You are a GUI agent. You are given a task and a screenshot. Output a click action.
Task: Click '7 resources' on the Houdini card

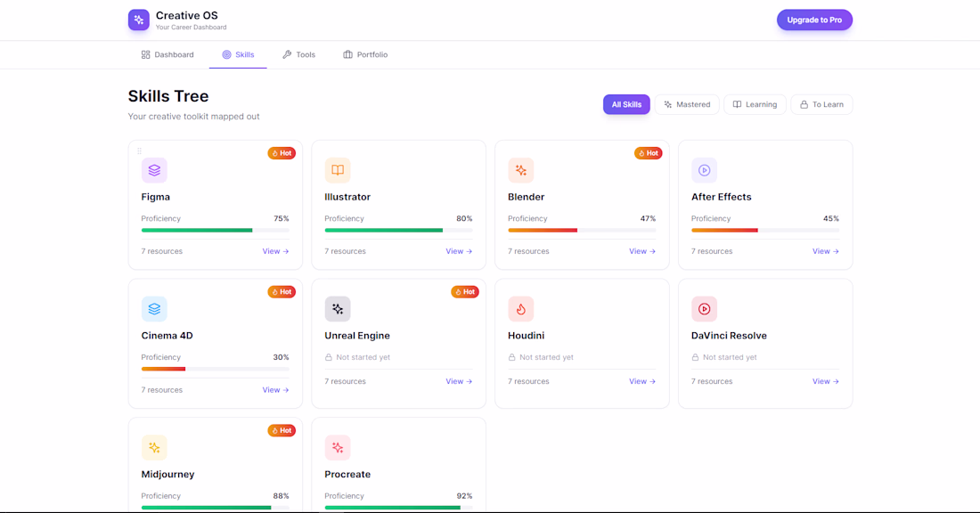(528, 381)
